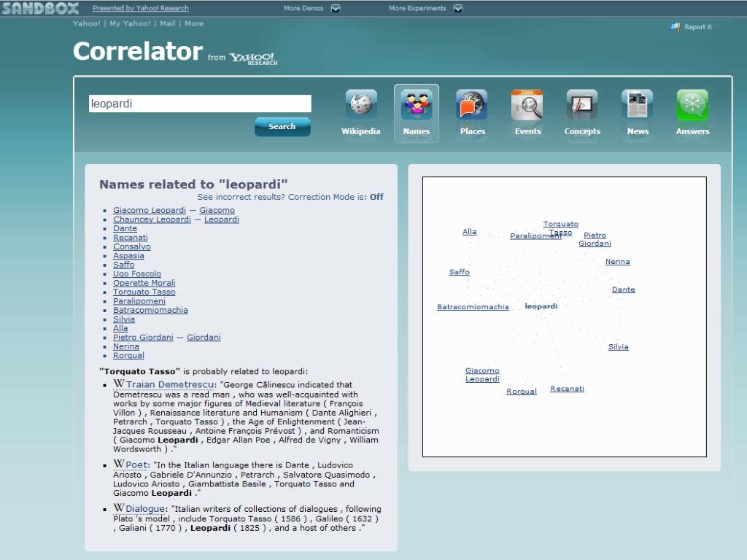
Task: Open the Giordani alias link
Action: pos(204,337)
